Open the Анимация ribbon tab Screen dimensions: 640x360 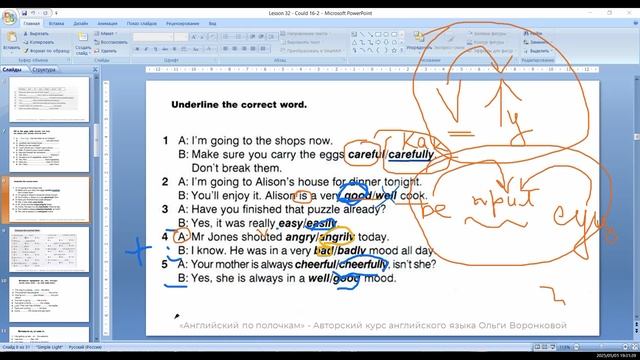point(107,24)
